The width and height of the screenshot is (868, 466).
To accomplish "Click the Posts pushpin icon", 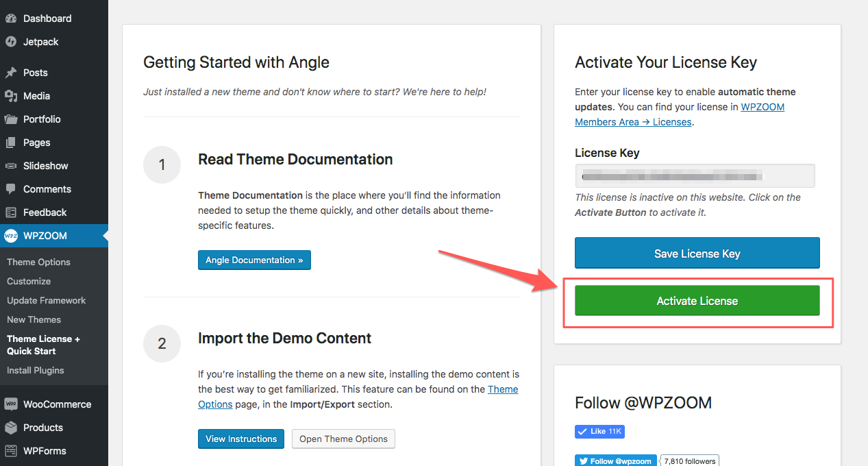I will point(11,73).
